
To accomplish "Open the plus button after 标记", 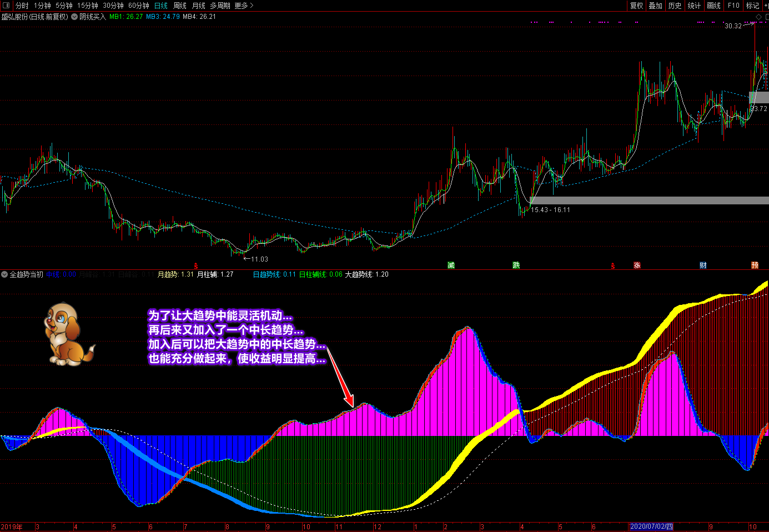I will pos(766,6).
